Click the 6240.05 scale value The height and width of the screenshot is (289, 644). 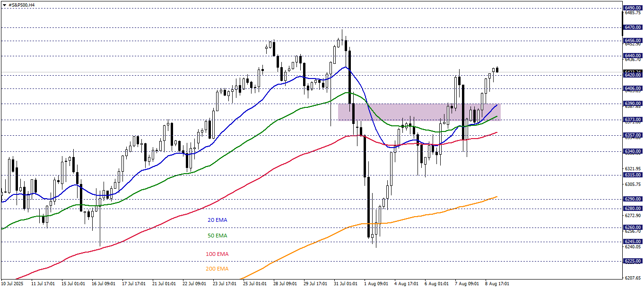click(x=633, y=247)
